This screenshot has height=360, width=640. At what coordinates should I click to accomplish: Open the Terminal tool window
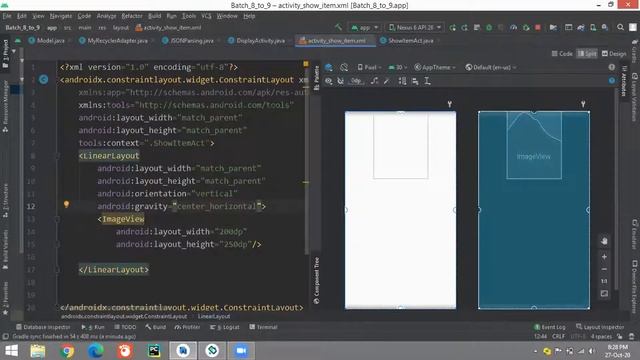(x=263, y=327)
